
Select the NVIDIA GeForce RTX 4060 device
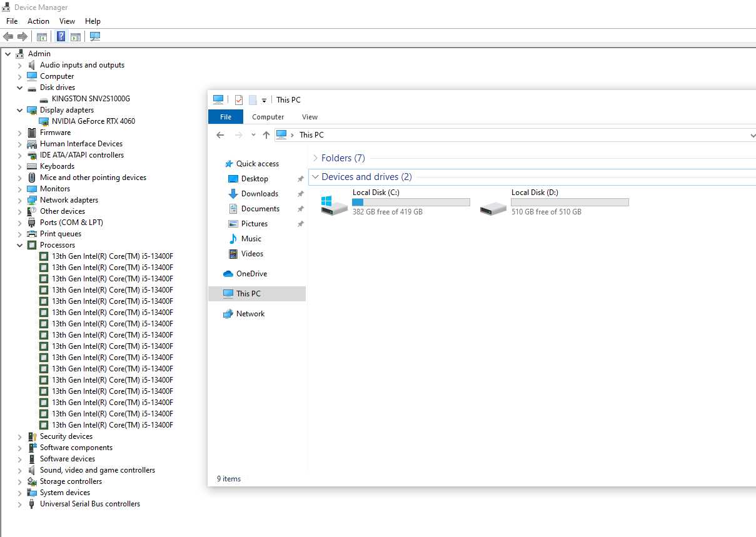point(93,121)
